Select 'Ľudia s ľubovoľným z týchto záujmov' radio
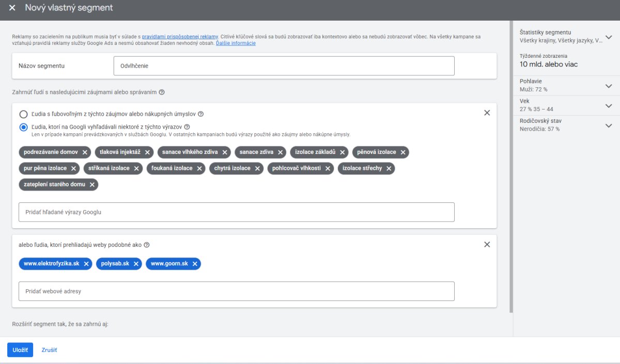This screenshot has height=364, width=620. pyautogui.click(x=23, y=114)
